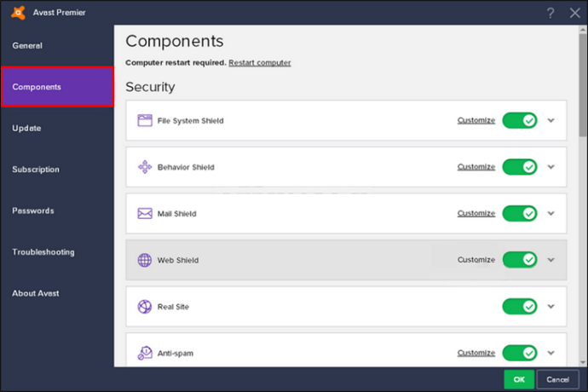The width and height of the screenshot is (588, 392).
Task: Open Customize for Web Shield
Action: click(476, 260)
